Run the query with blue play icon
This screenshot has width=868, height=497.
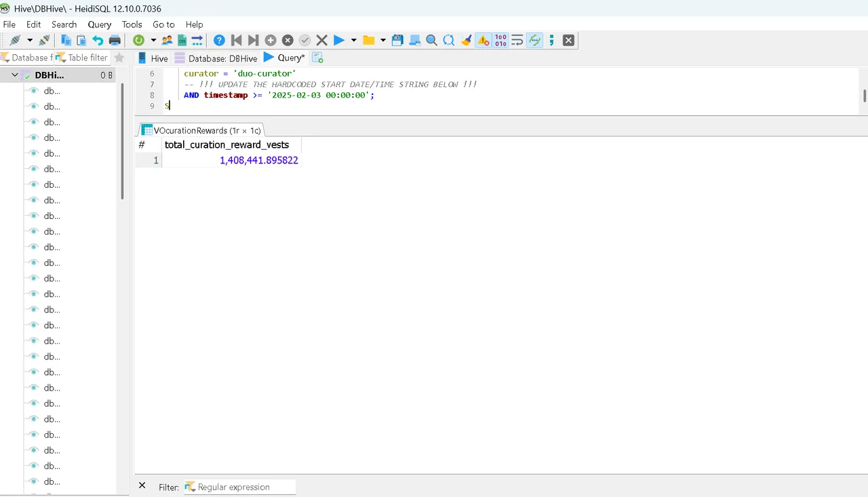click(339, 40)
